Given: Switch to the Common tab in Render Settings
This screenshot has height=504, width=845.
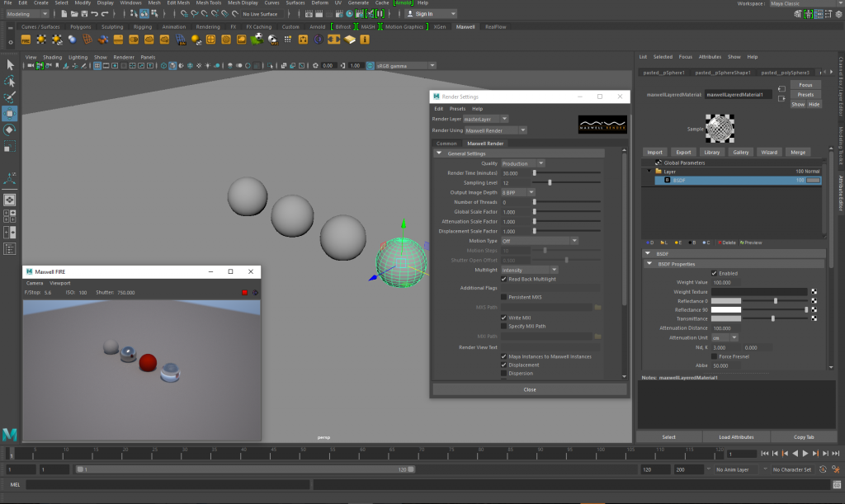Looking at the screenshot, I should 446,143.
